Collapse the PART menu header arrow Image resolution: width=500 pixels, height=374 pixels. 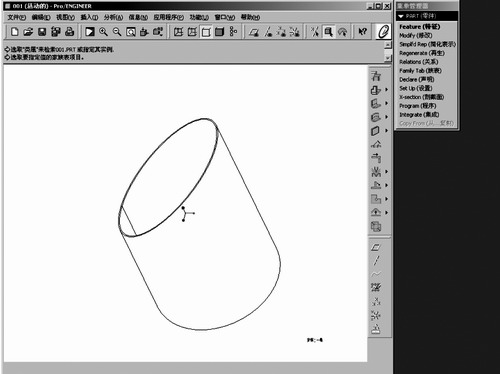[401, 16]
